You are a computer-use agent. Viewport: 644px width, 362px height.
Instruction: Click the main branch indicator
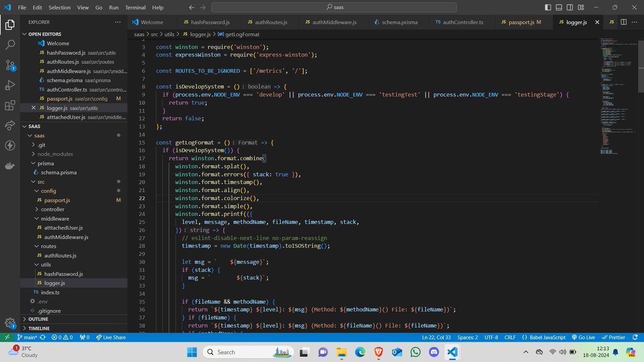pos(27,337)
